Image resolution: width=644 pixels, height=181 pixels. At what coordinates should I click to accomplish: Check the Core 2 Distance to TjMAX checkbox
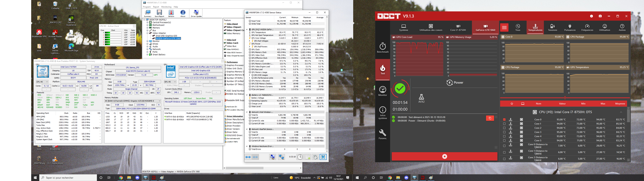click(x=504, y=159)
